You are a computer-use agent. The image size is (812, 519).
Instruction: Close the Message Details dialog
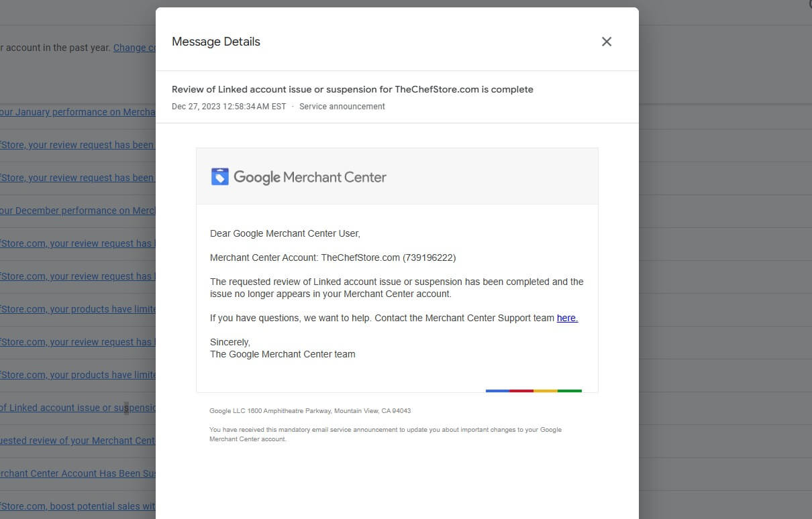click(607, 42)
